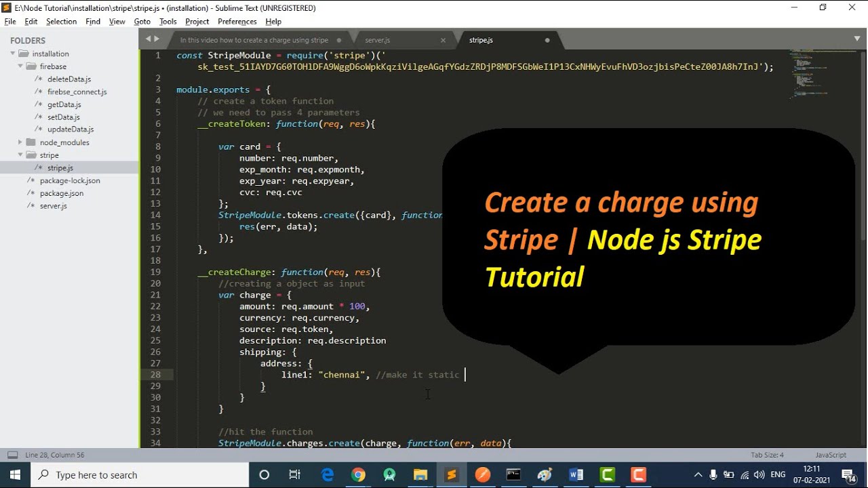Click the taskbar search box

tap(140, 474)
